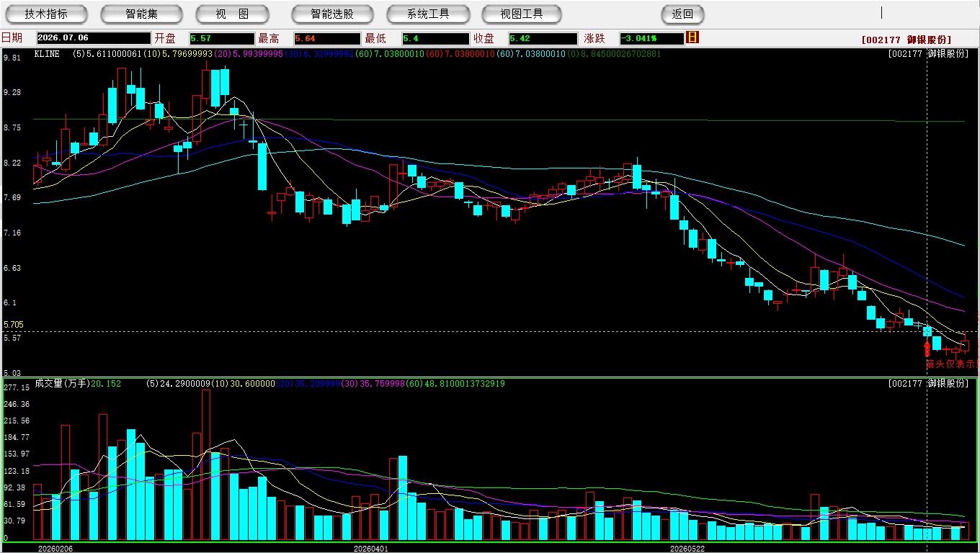Click the 涨跌 label
Screen dimensions: 980x553
[x=594, y=38]
